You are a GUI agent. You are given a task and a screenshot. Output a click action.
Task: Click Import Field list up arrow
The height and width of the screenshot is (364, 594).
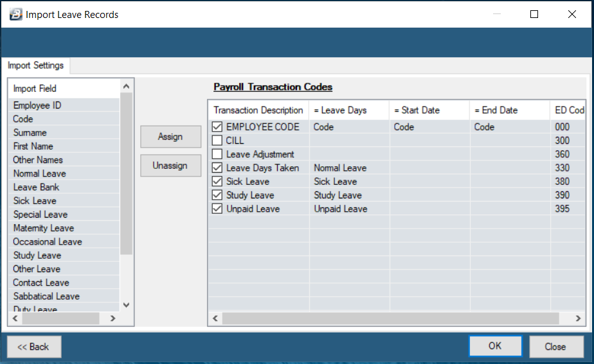click(127, 86)
